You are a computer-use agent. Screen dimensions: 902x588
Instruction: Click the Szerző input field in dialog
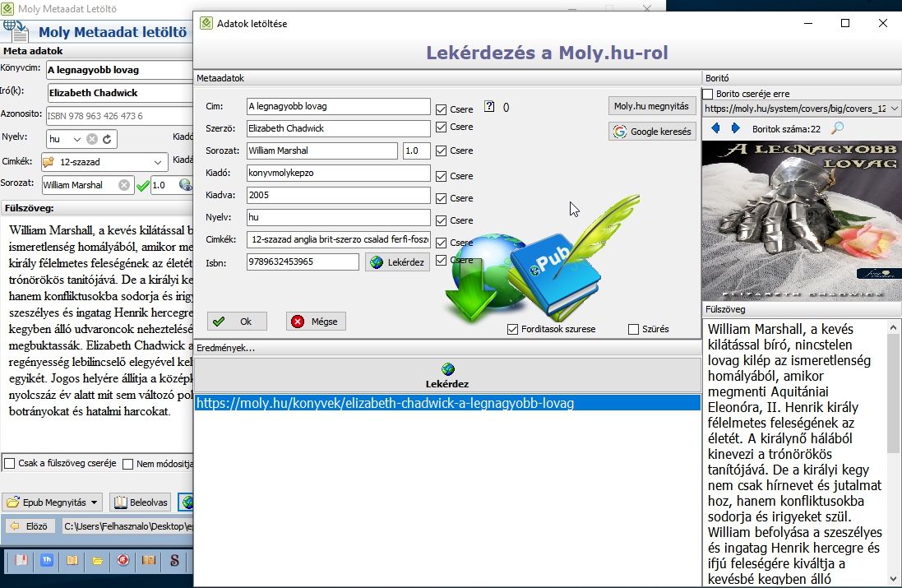[x=338, y=128]
